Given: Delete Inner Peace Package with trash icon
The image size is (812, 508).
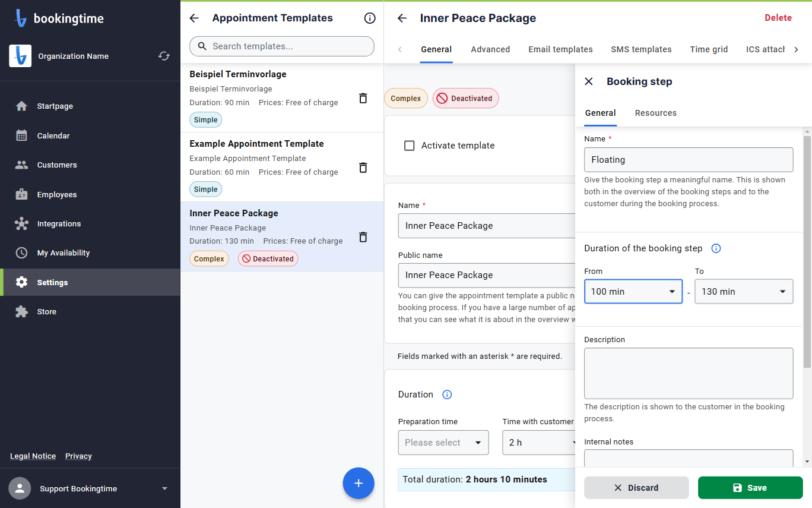Looking at the screenshot, I should [x=363, y=237].
